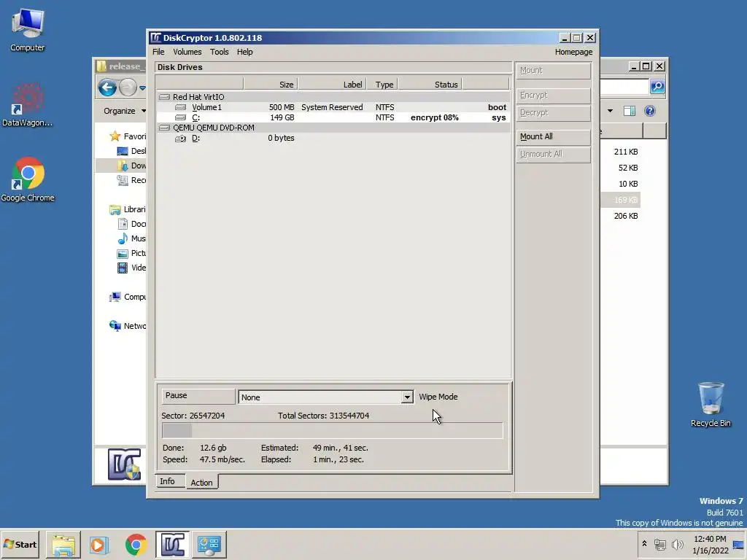The height and width of the screenshot is (560, 747).
Task: Open the File menu
Action: 158,52
